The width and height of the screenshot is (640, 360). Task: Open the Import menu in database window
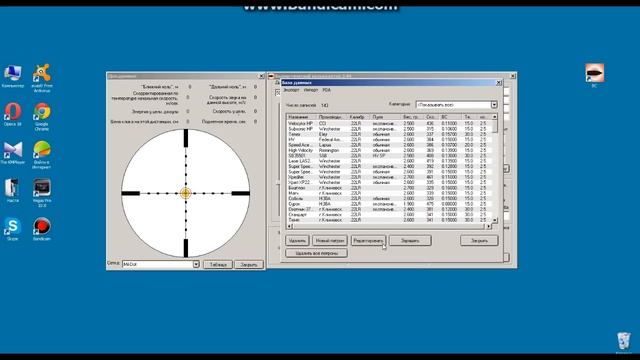point(311,90)
